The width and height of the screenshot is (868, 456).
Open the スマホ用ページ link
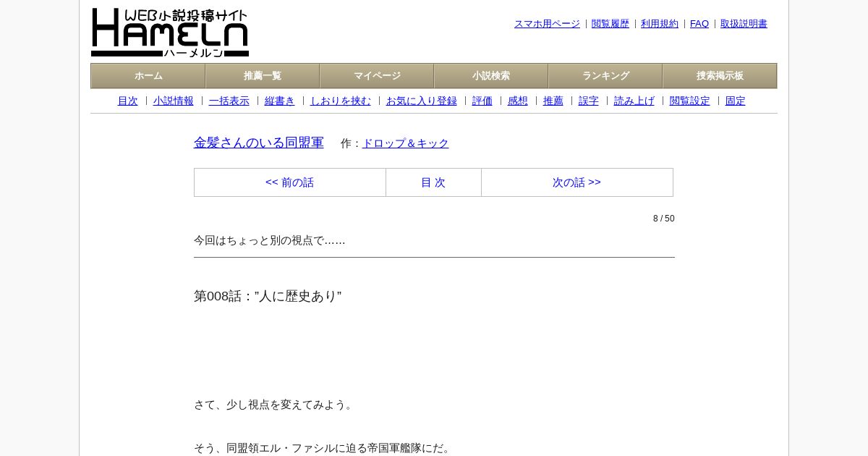click(x=547, y=24)
